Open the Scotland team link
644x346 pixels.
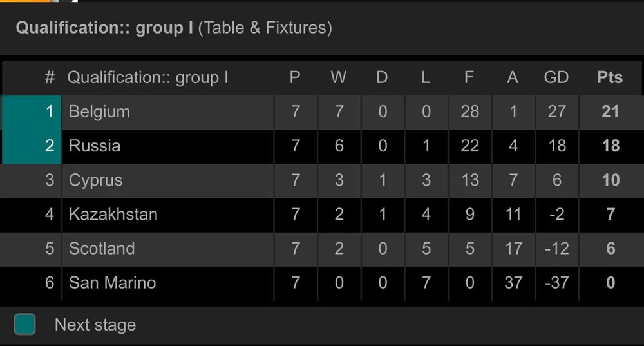(102, 249)
